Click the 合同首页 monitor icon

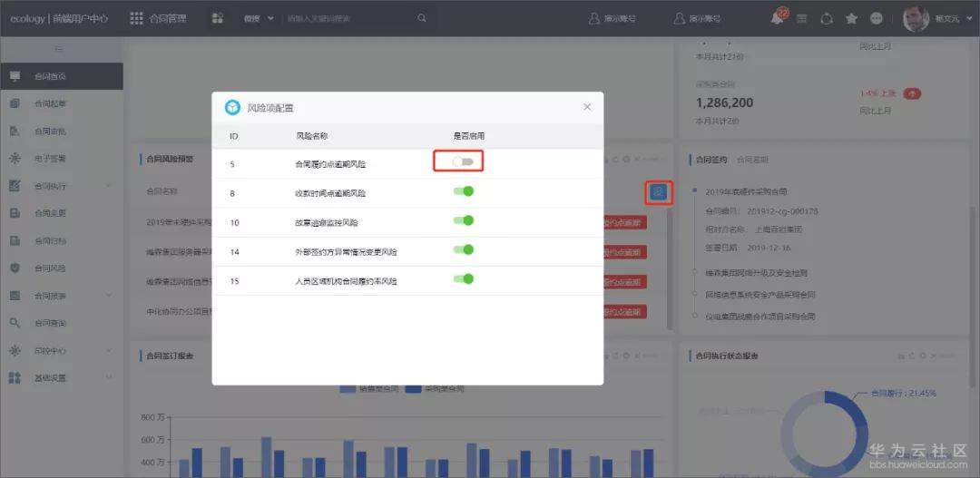click(15, 76)
